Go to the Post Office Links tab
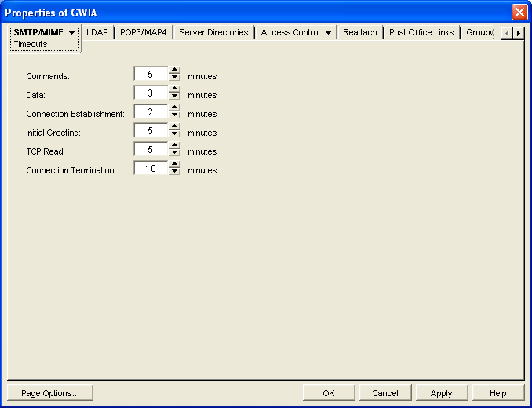532x408 pixels. click(421, 32)
